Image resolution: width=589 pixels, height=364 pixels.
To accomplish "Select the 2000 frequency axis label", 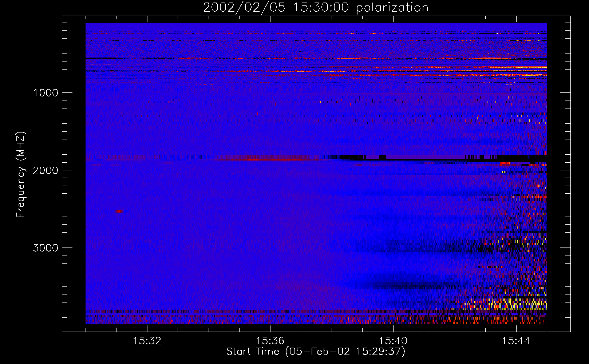I will (x=46, y=170).
